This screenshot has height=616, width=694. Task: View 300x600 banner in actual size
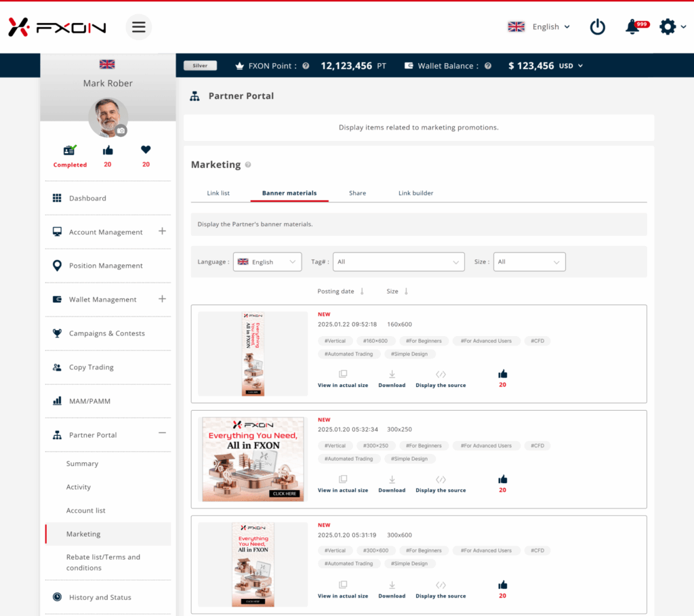342,590
